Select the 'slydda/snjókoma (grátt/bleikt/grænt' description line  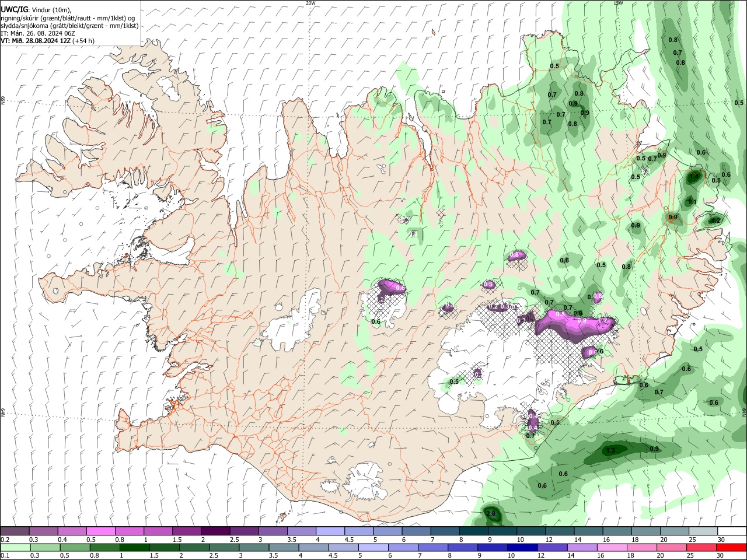[69, 26]
